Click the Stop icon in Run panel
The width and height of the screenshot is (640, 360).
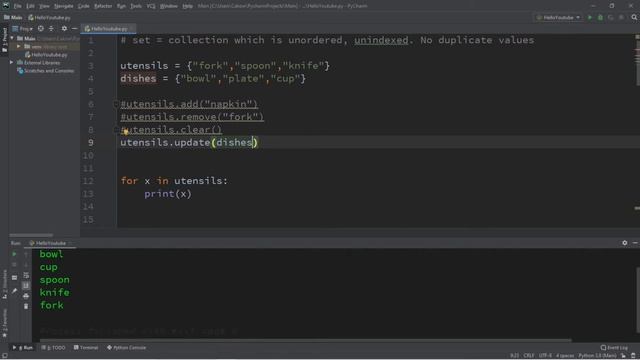click(x=14, y=264)
